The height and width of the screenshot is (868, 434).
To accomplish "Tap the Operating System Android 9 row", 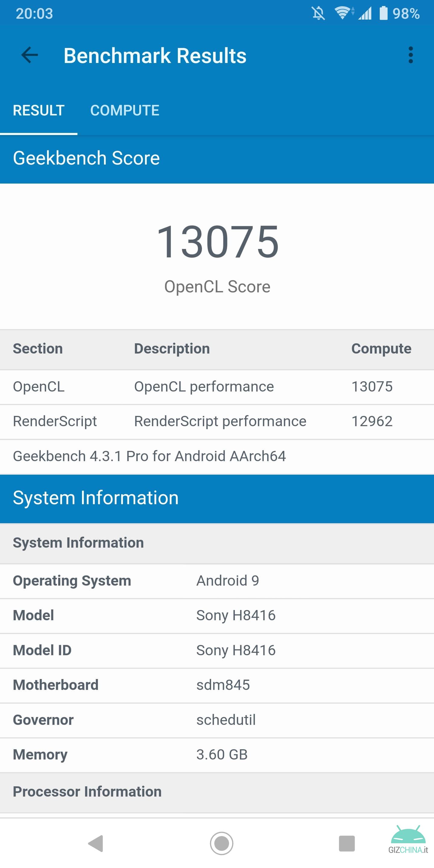I will tap(217, 581).
